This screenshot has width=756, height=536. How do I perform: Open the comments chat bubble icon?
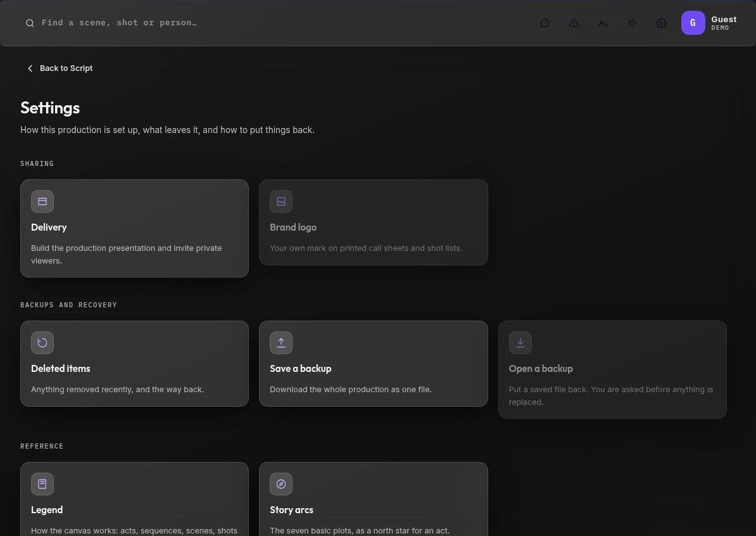tap(545, 23)
